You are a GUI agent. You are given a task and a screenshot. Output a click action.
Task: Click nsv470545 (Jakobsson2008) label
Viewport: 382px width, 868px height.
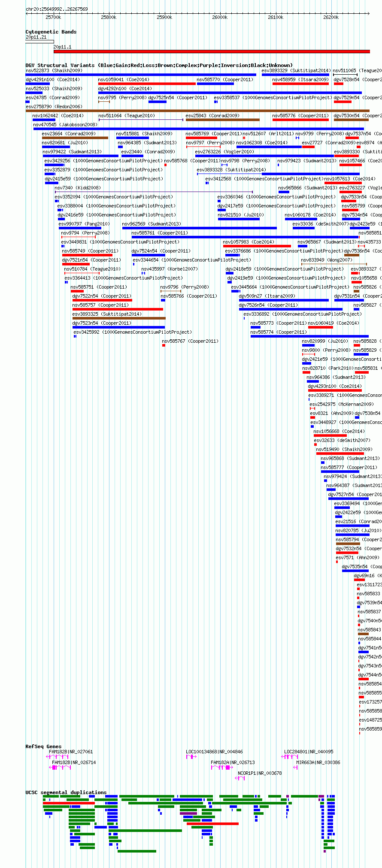pos(65,125)
